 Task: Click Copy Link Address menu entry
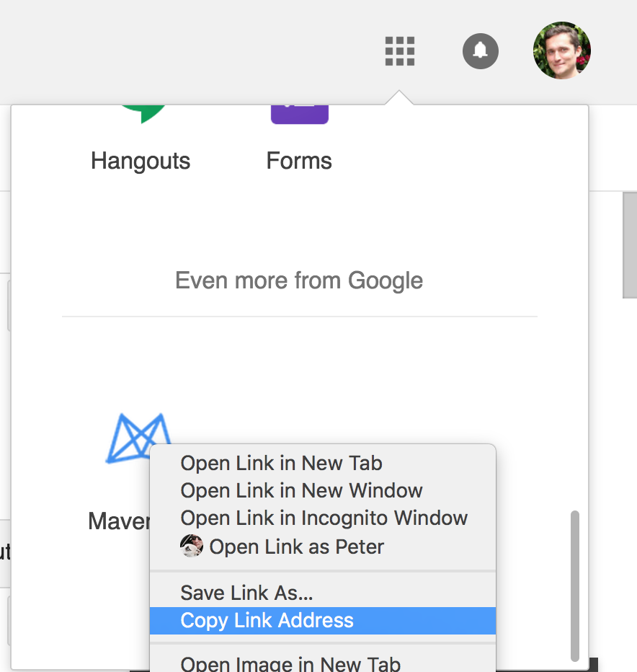click(x=267, y=621)
